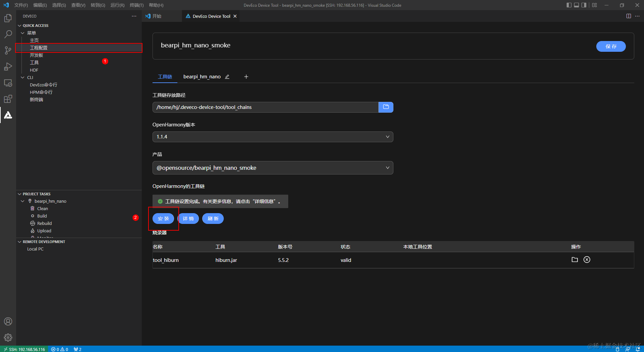This screenshot has height=352, width=644.
Task: Collapse the CLI tree group
Action: pos(23,77)
